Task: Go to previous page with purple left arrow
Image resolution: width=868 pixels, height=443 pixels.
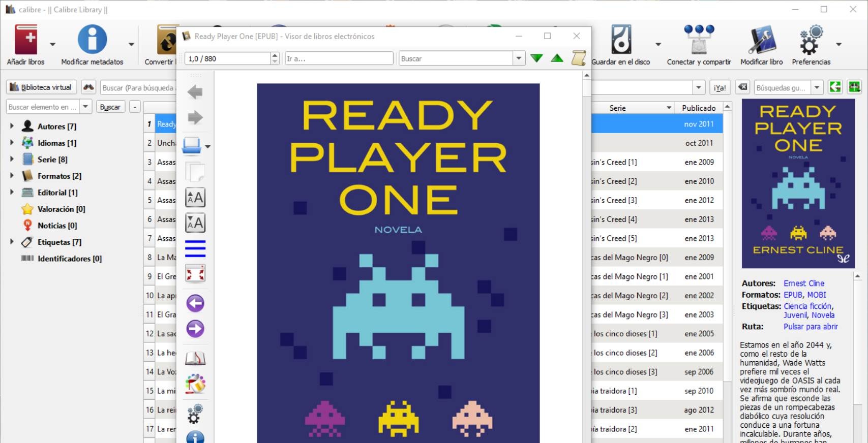Action: (195, 303)
